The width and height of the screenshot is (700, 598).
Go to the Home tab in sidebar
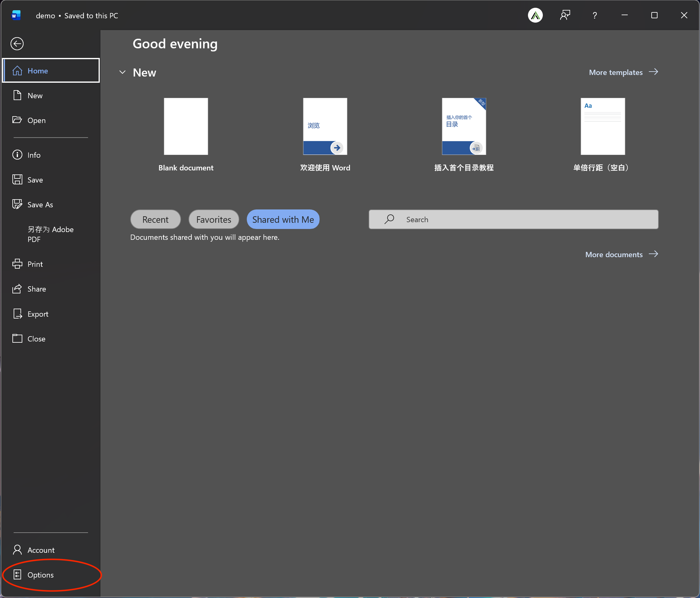(38, 71)
